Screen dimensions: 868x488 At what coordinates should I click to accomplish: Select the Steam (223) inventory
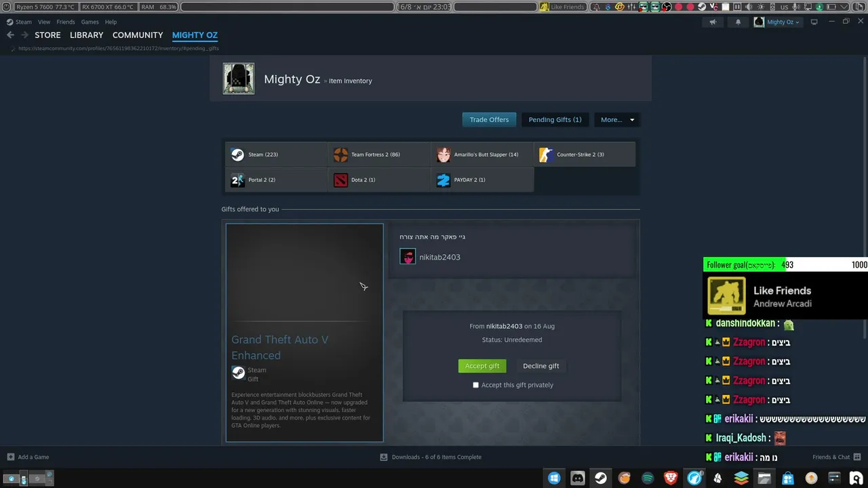[276, 155]
